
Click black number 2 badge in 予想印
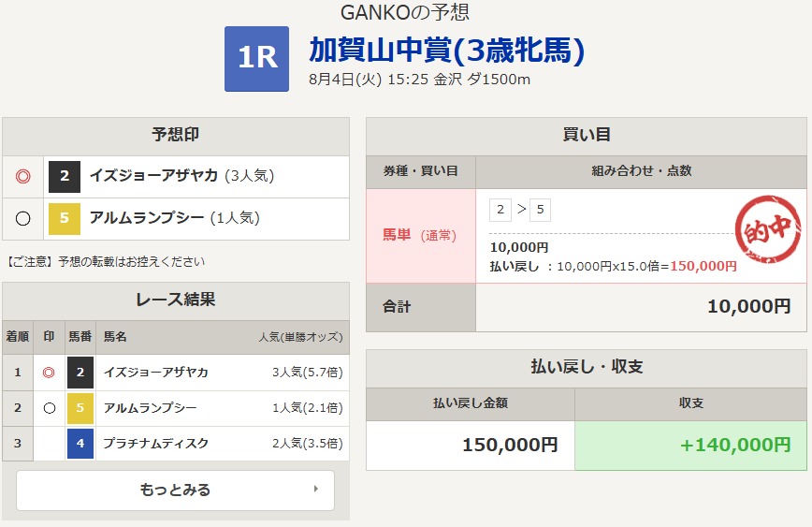click(x=65, y=177)
